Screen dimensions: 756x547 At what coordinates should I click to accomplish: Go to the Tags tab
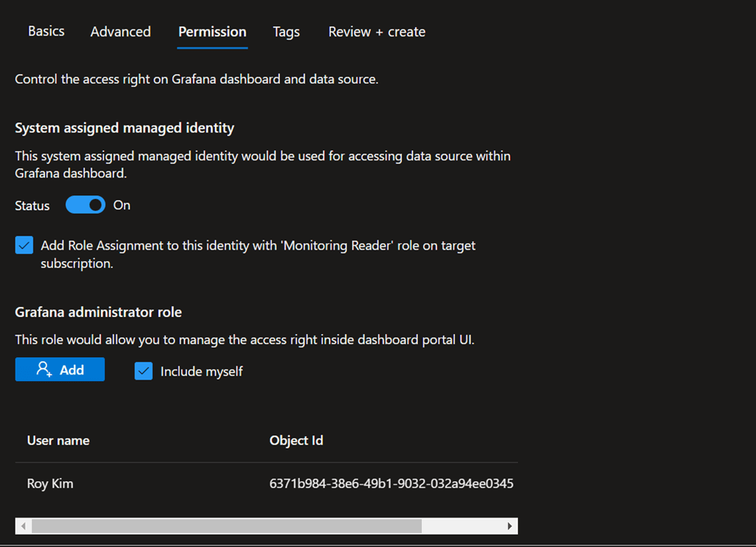point(286,32)
